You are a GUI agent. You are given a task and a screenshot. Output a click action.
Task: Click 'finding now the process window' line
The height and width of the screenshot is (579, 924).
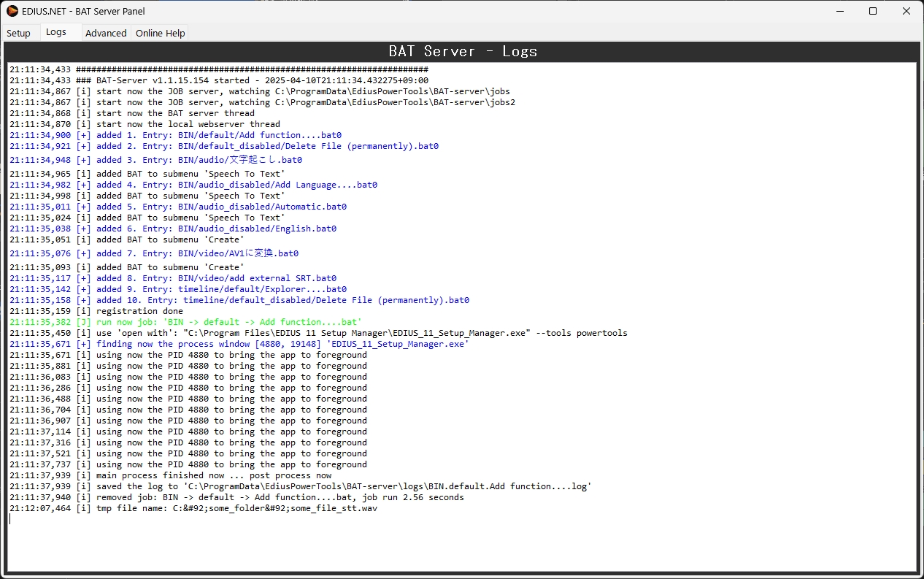tap(239, 344)
